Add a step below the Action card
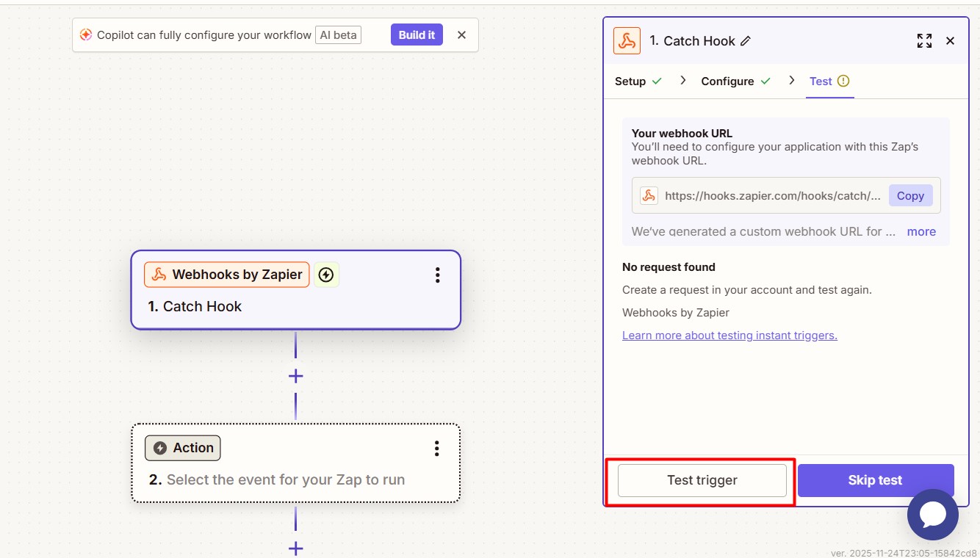980x558 pixels. coord(295,548)
